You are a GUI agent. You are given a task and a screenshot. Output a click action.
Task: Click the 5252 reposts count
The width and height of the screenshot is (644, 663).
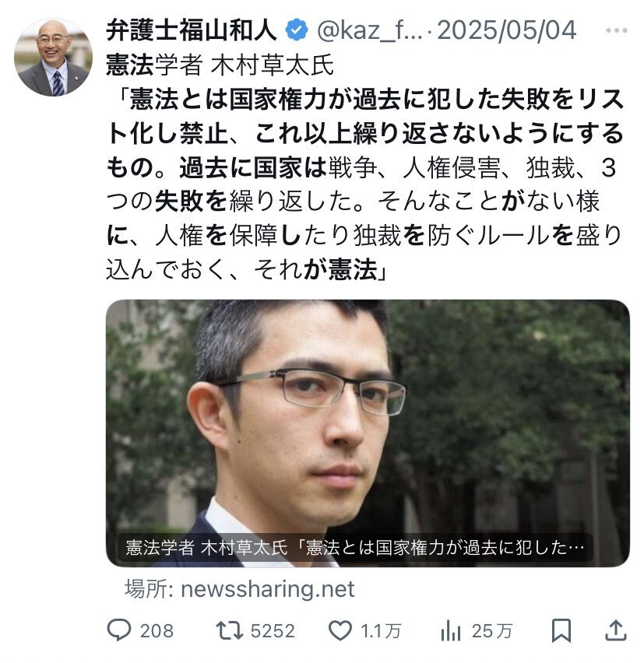(x=273, y=631)
